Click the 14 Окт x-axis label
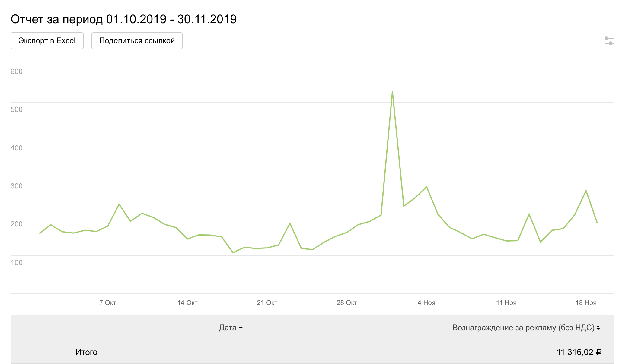 [187, 303]
